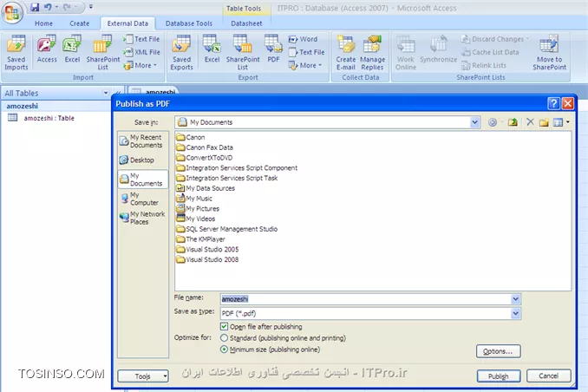Customize Quick Access Toolbar dropdown arrow
Viewport: 588px width, 392px height.
(91, 6)
